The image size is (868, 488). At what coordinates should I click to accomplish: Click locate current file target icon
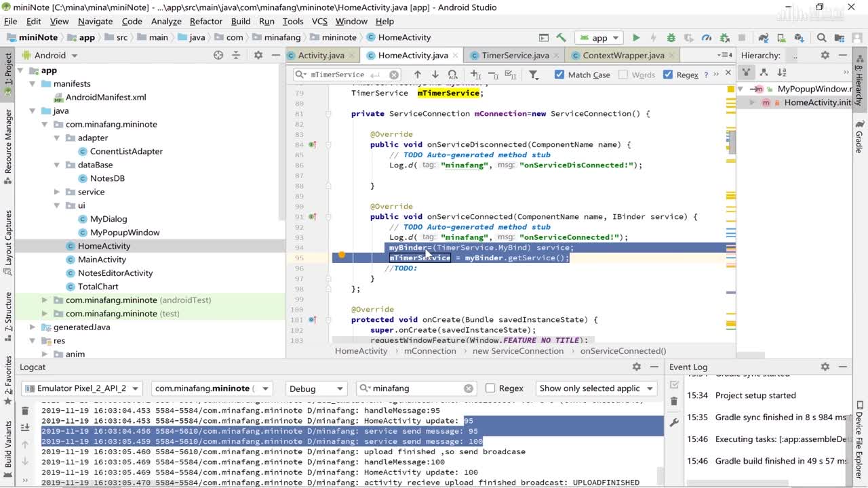click(x=218, y=56)
